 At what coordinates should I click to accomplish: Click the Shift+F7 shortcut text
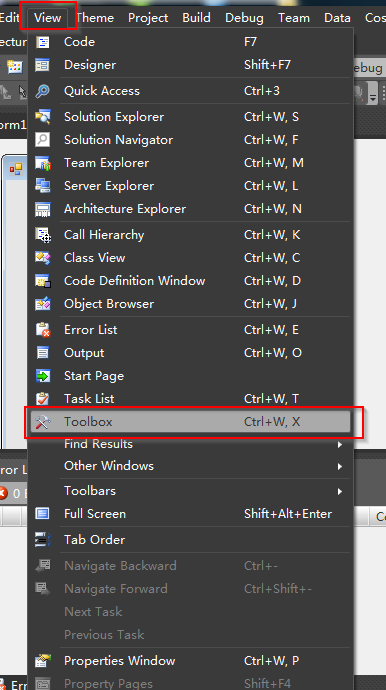pyautogui.click(x=267, y=65)
